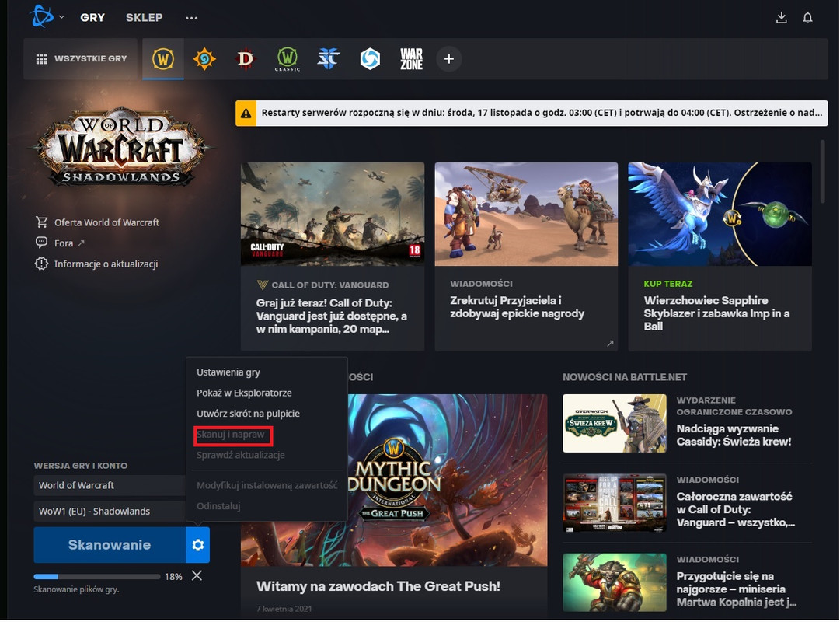This screenshot has height=622, width=840.
Task: Open the notifications bell
Action: pyautogui.click(x=808, y=18)
